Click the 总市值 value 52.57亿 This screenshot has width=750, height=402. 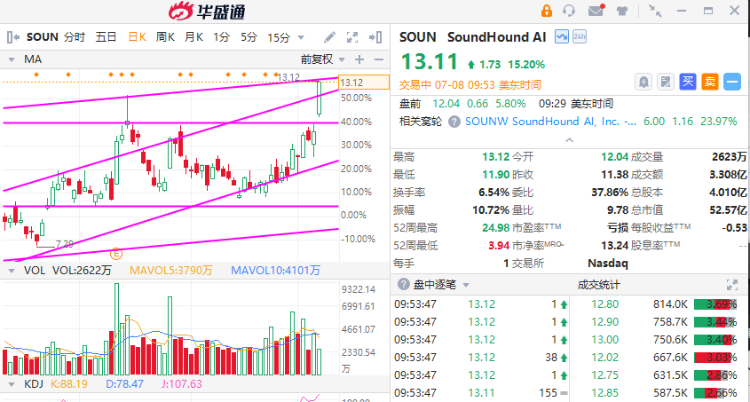[x=728, y=210]
